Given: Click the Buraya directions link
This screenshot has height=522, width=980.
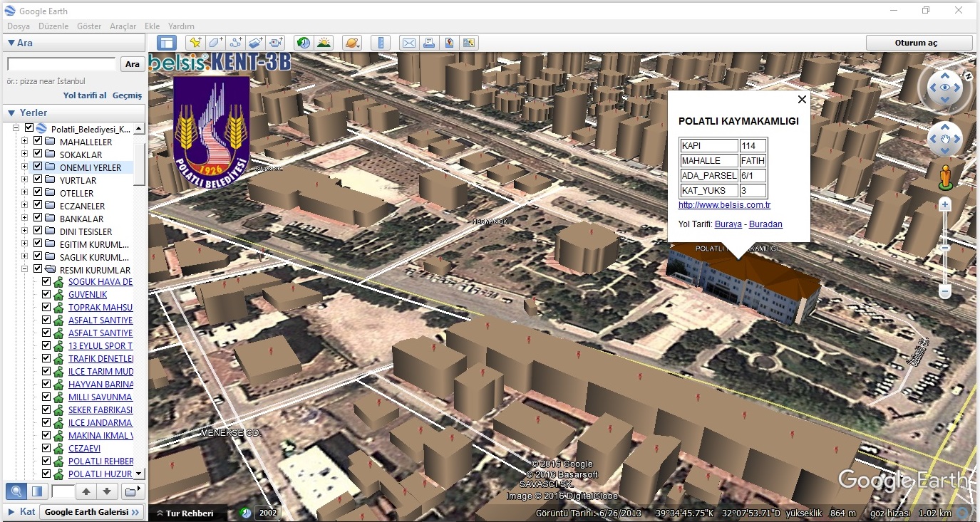Looking at the screenshot, I should pos(728,224).
